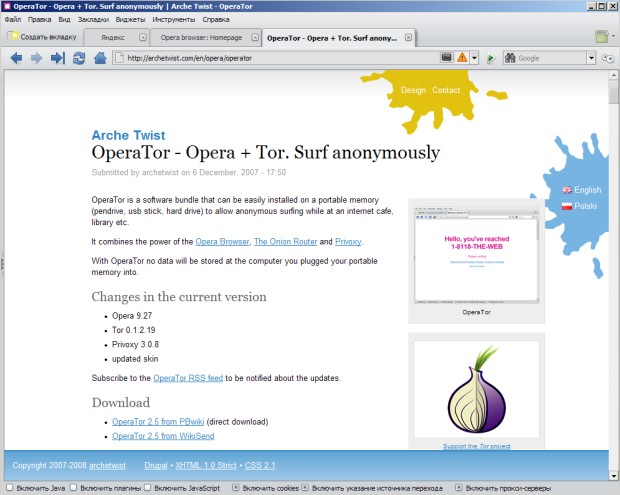The height and width of the screenshot is (495, 620).
Task: Click the Forward navigation arrow
Action: click(37, 58)
